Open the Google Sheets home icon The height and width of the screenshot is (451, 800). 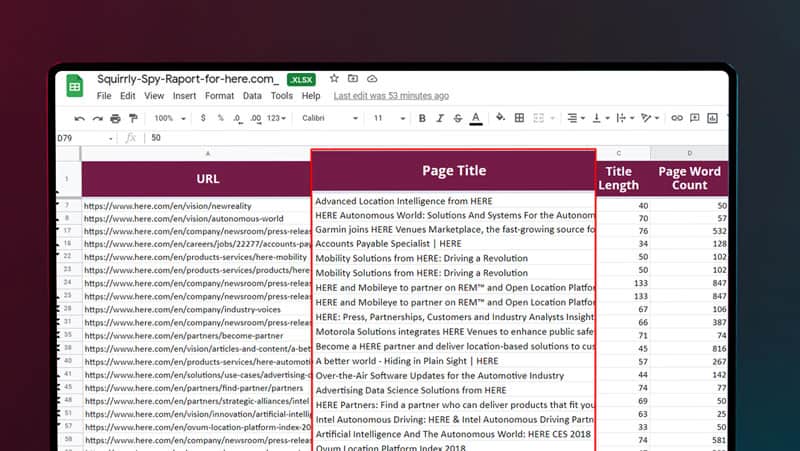[x=75, y=86]
